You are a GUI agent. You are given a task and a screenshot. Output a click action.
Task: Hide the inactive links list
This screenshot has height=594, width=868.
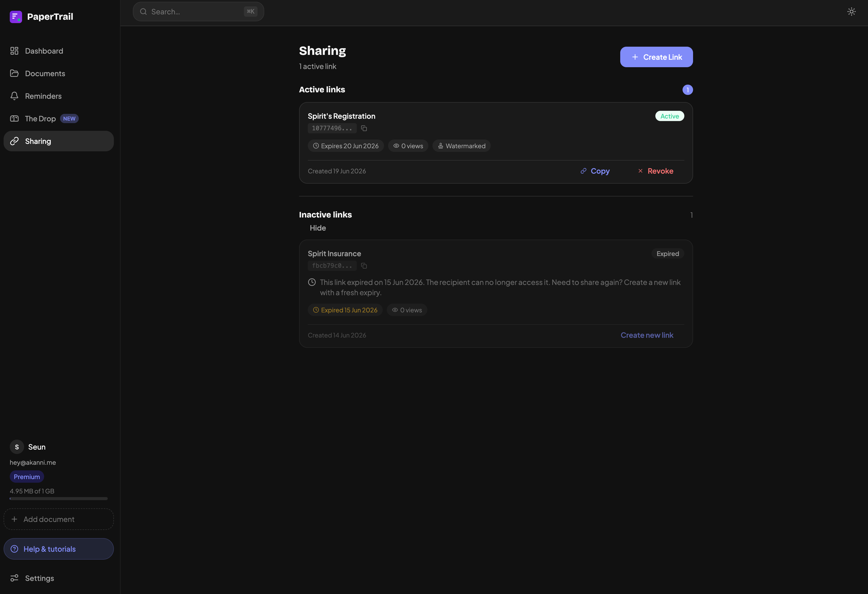[318, 228]
